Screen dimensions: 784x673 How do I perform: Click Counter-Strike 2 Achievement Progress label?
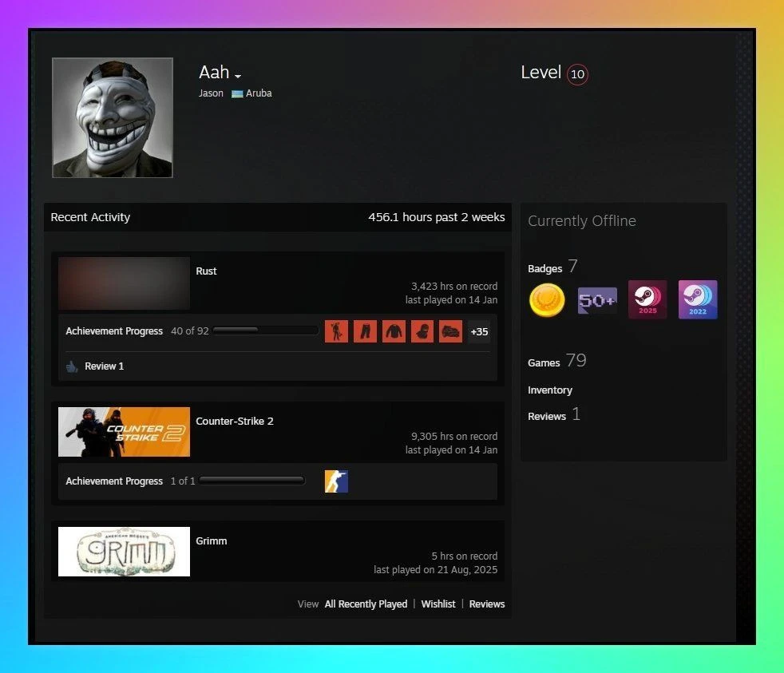[x=114, y=481]
